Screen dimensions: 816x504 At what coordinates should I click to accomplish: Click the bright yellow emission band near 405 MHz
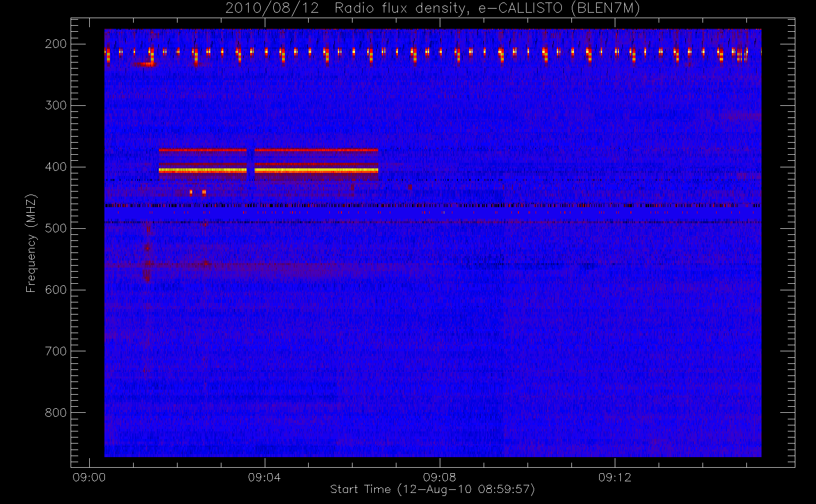[x=268, y=171]
